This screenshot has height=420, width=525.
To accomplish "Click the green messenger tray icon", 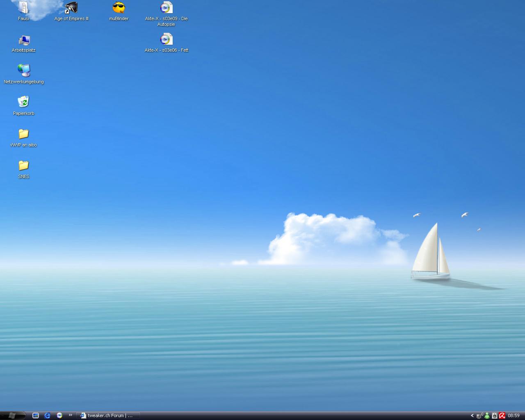I will [487, 415].
